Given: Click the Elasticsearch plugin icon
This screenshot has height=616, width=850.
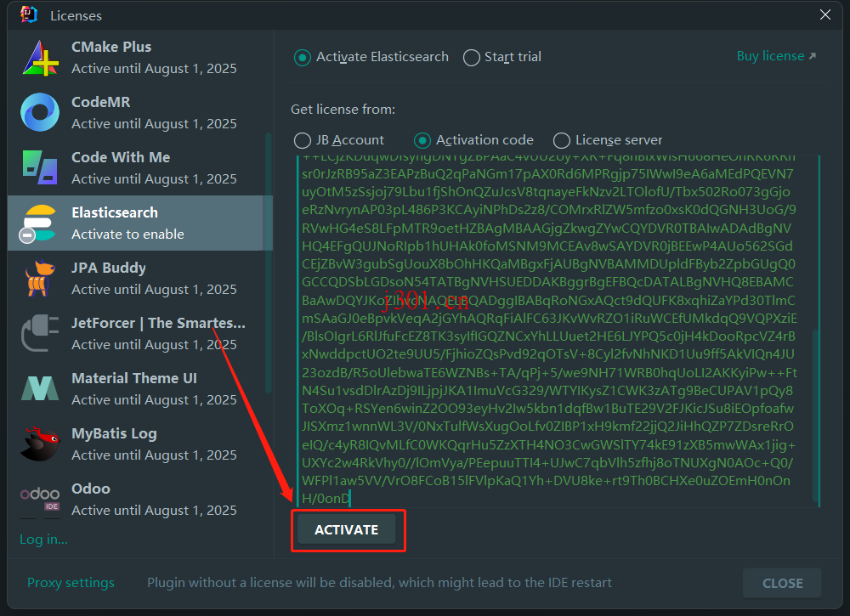Looking at the screenshot, I should point(39,223).
